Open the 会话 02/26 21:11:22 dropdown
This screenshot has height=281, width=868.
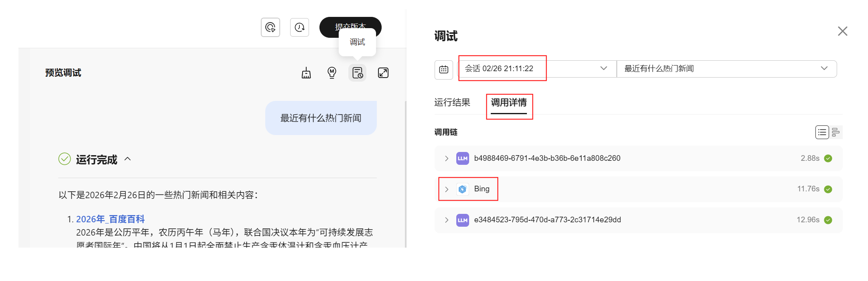click(x=537, y=69)
